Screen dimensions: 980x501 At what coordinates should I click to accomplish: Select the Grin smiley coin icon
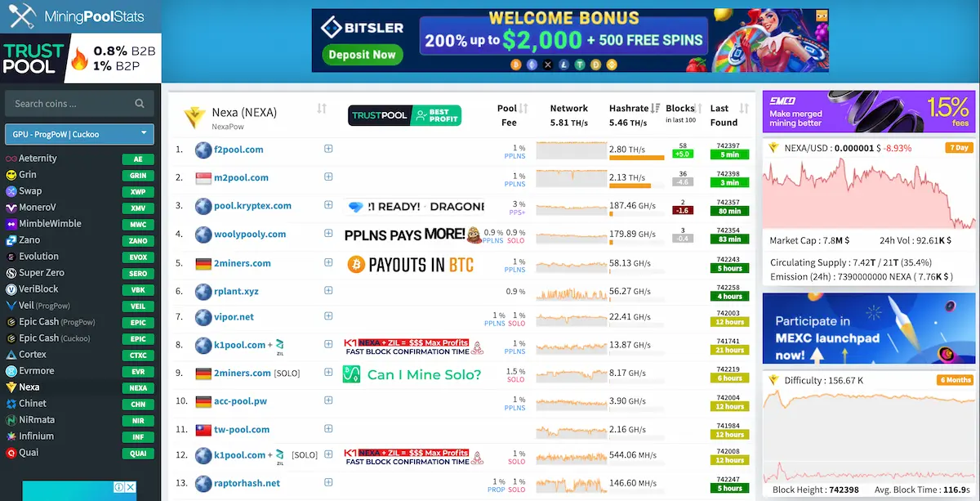pos(11,175)
